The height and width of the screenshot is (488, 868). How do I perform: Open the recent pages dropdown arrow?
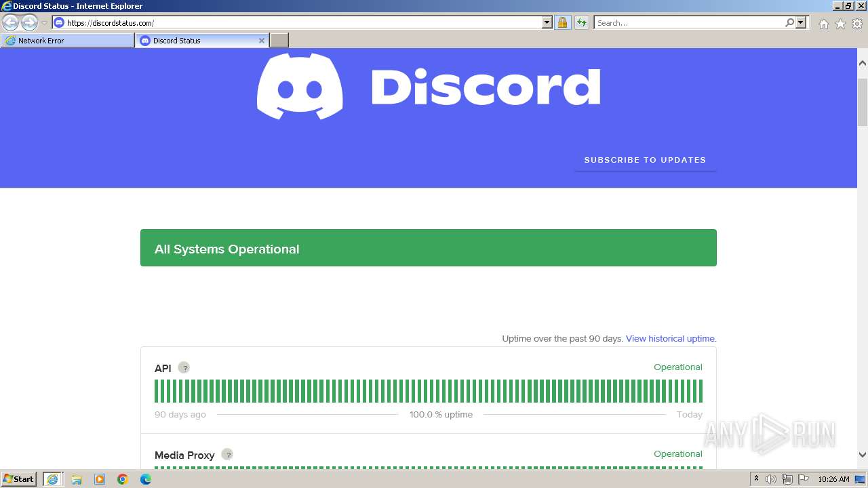44,23
